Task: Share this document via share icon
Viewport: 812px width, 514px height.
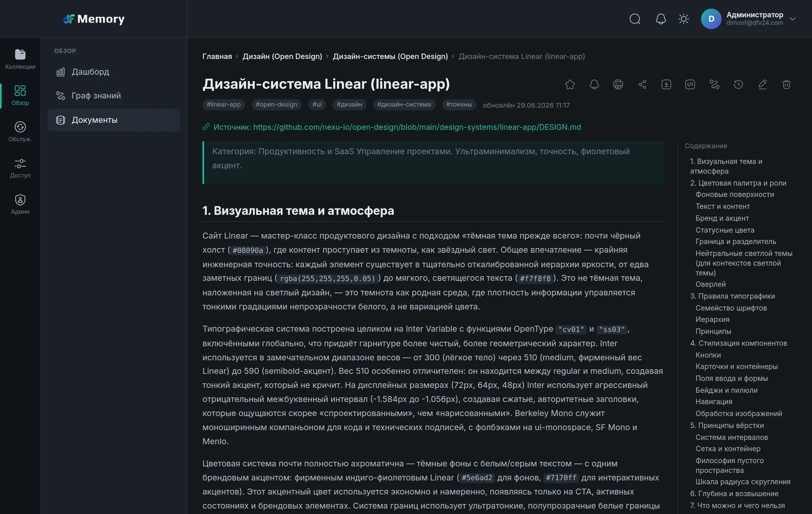Action: (x=642, y=85)
